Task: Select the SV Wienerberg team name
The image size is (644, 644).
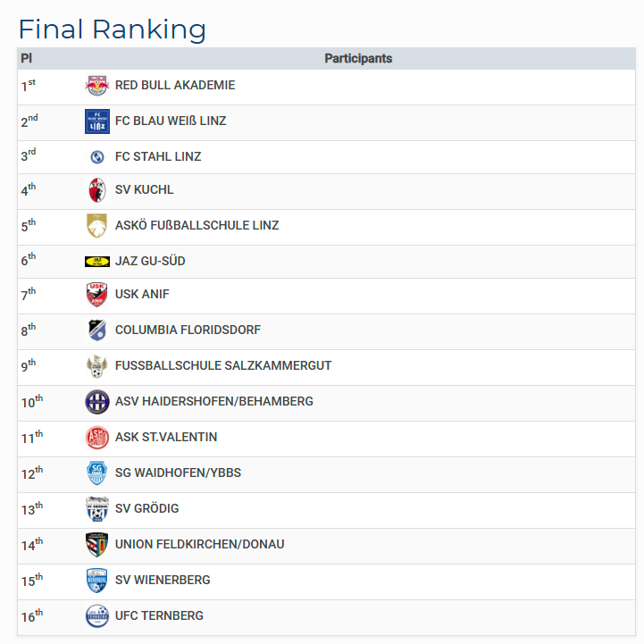Action: 163,581
